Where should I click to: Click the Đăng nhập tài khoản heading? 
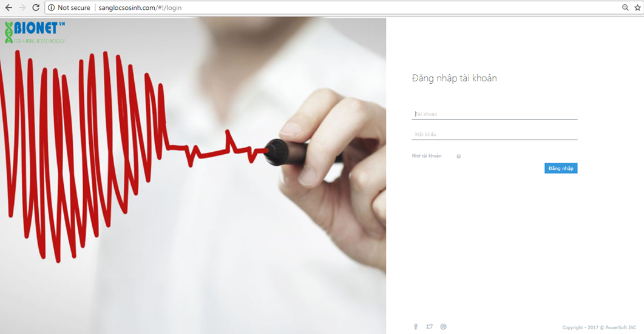(454, 78)
